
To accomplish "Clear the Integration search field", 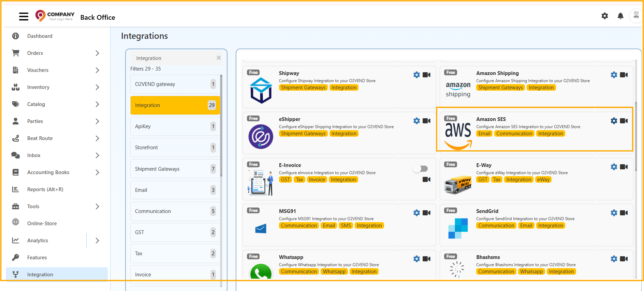I will click(x=219, y=58).
